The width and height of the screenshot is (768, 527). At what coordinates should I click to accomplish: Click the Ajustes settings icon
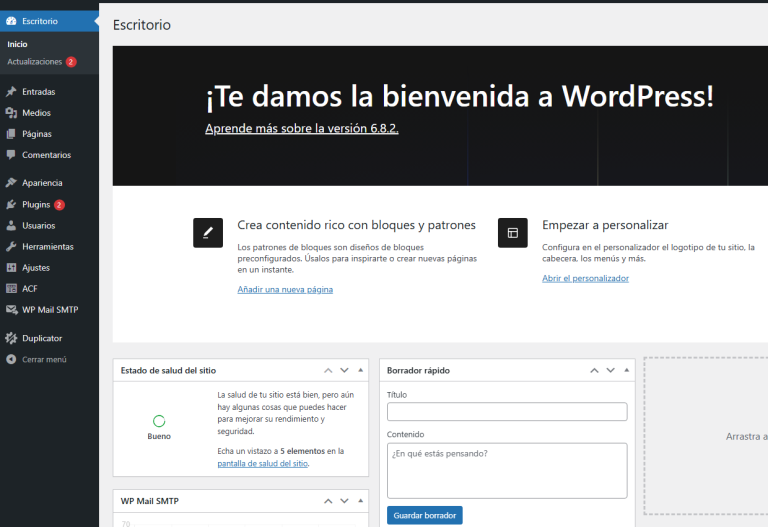(11, 267)
